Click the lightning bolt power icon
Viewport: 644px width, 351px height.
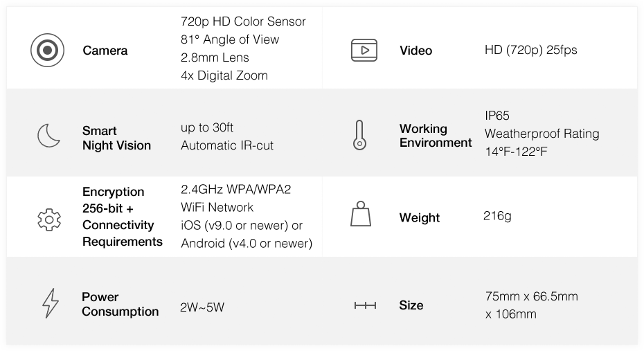click(x=51, y=303)
